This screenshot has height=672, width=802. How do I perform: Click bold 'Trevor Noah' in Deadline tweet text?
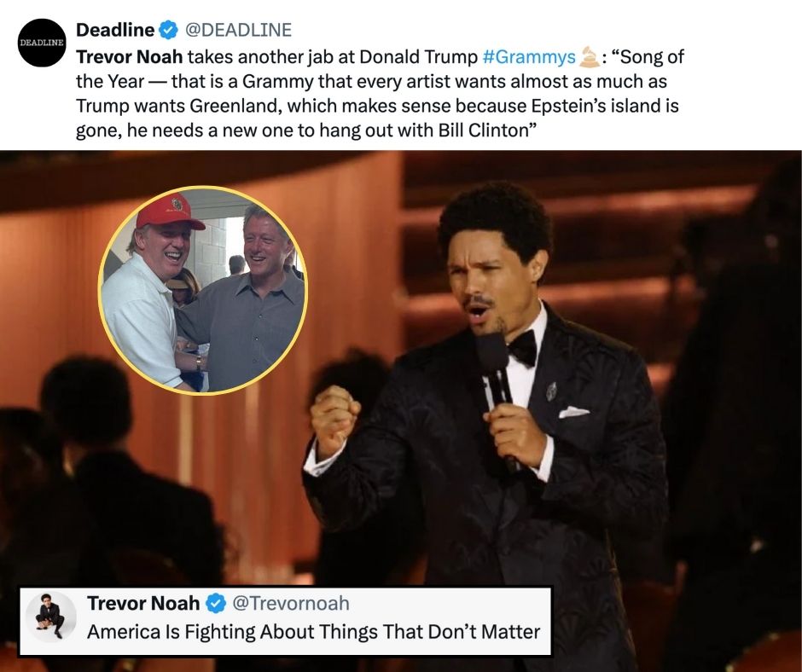click(130, 57)
